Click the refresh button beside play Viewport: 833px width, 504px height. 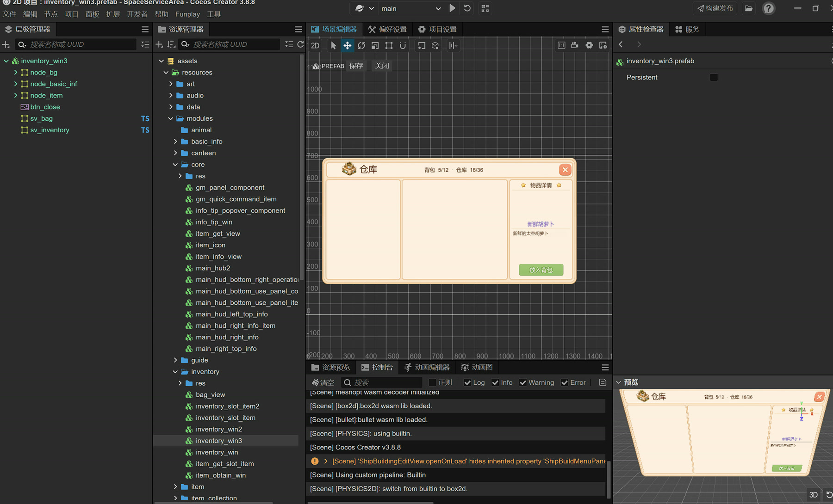[467, 8]
